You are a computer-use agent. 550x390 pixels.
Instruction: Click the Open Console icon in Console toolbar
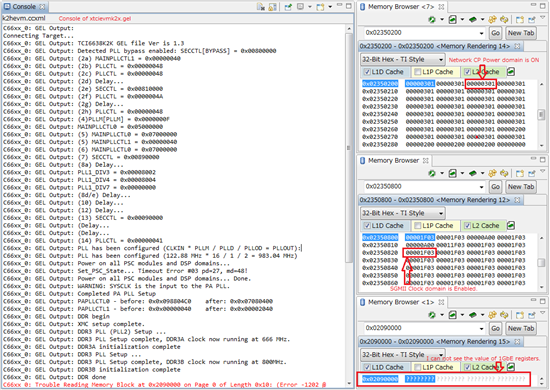pos(320,7)
